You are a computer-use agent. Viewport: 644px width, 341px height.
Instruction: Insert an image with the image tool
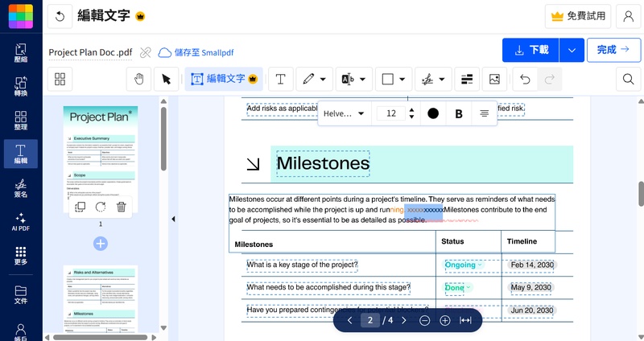(494, 79)
